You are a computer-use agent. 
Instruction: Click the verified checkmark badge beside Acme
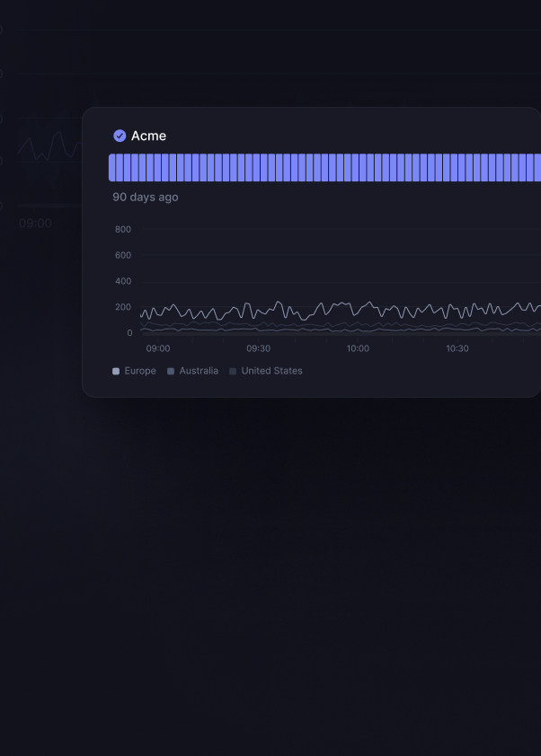point(120,136)
